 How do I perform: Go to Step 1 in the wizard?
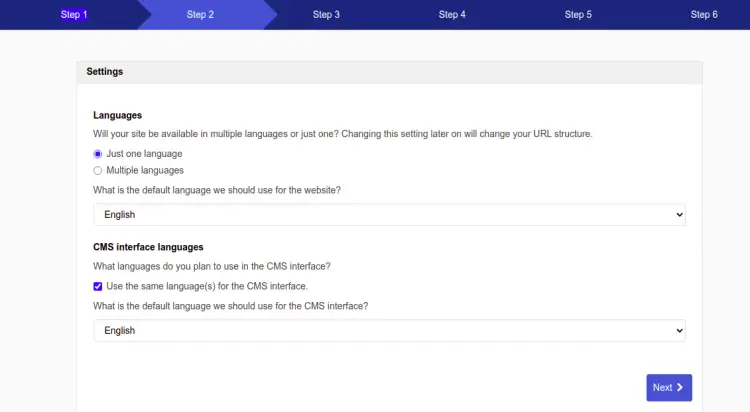point(74,15)
